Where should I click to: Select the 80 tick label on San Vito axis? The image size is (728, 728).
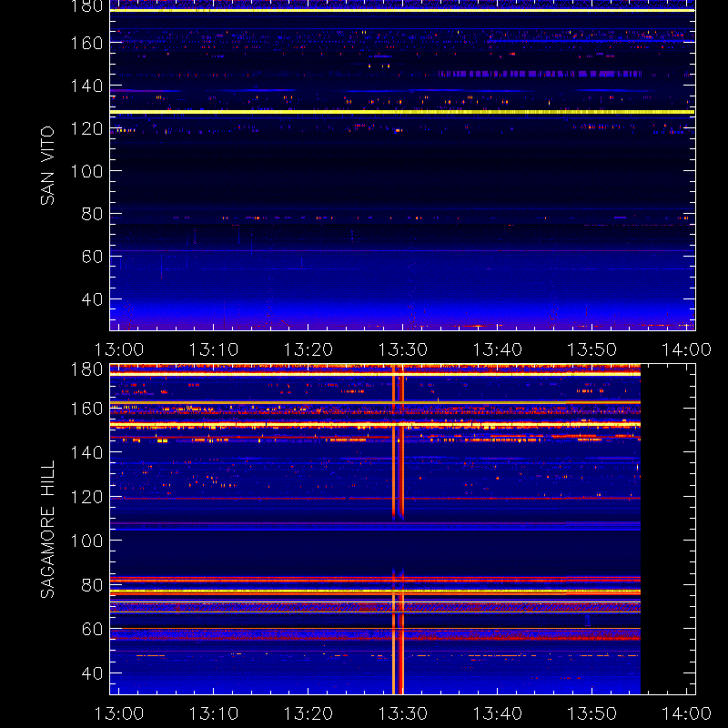pos(93,214)
